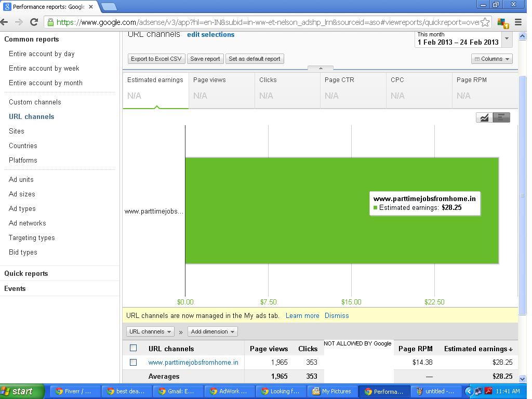Screen dimensions: 532x399
Task: Open the URL channels dimension dropdown
Action: tap(150, 331)
